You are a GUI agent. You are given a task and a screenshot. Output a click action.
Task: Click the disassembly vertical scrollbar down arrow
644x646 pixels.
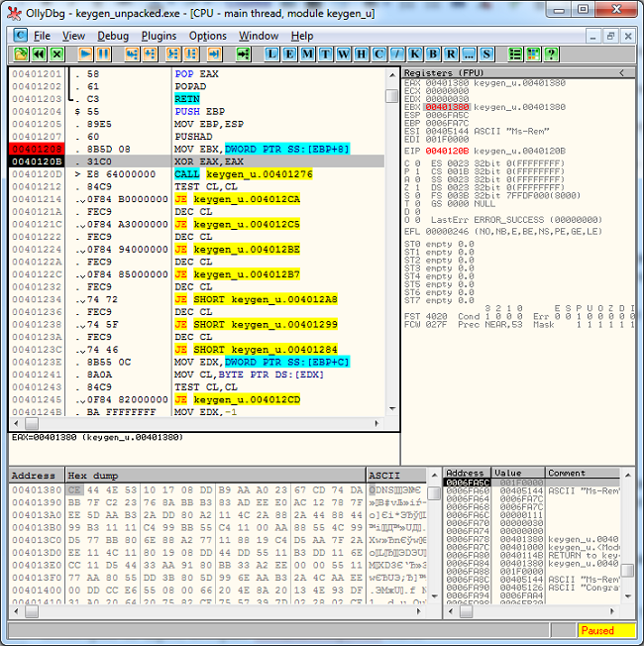coord(392,409)
